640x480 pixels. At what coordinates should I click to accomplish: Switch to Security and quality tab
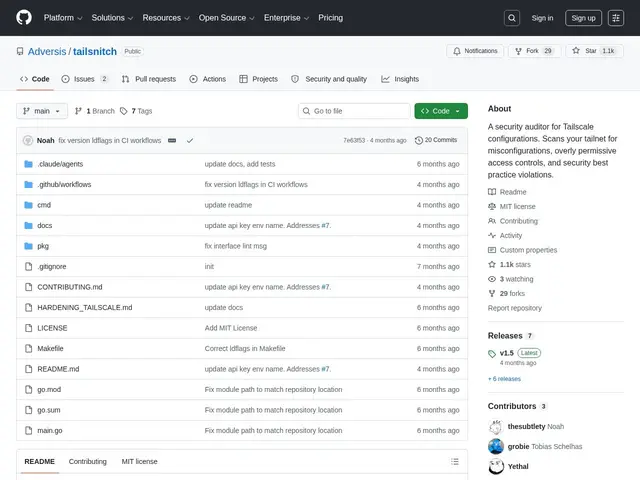point(329,79)
